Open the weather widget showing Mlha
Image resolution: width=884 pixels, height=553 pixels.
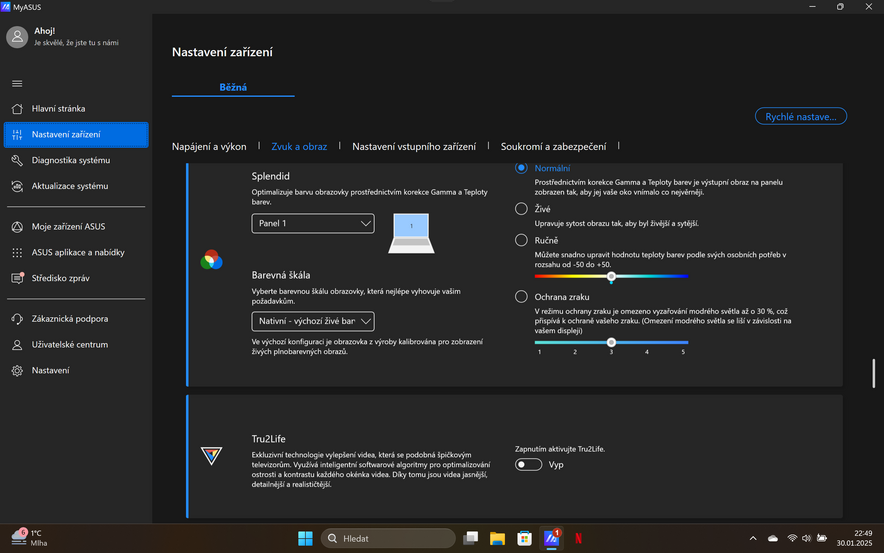pyautogui.click(x=29, y=538)
